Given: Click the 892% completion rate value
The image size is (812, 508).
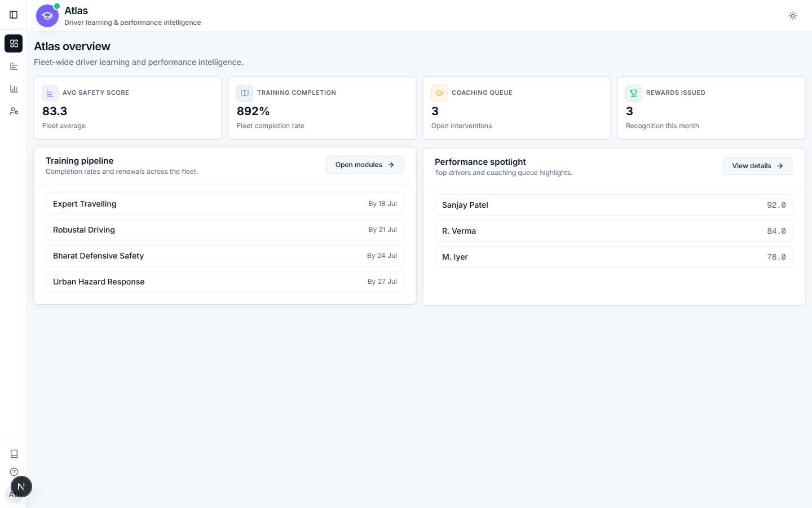Looking at the screenshot, I should click(x=253, y=111).
